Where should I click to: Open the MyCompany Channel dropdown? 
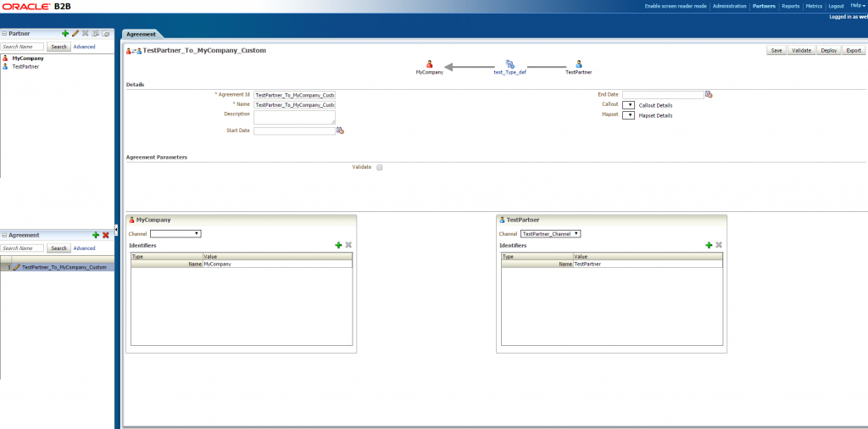(176, 234)
